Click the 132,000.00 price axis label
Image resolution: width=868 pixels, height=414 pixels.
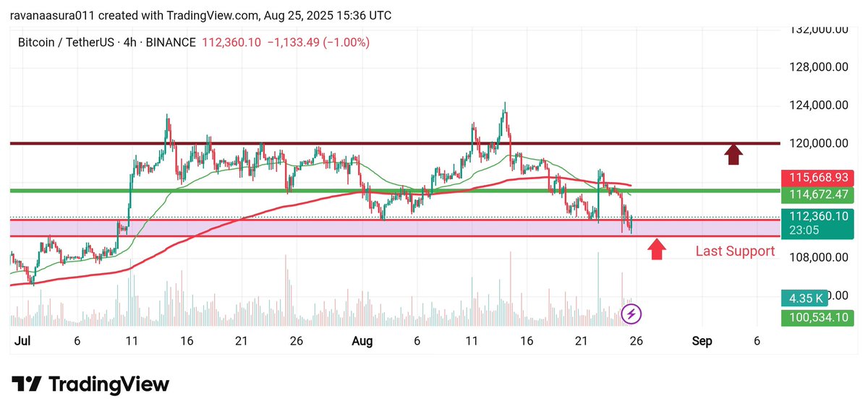pyautogui.click(x=818, y=30)
